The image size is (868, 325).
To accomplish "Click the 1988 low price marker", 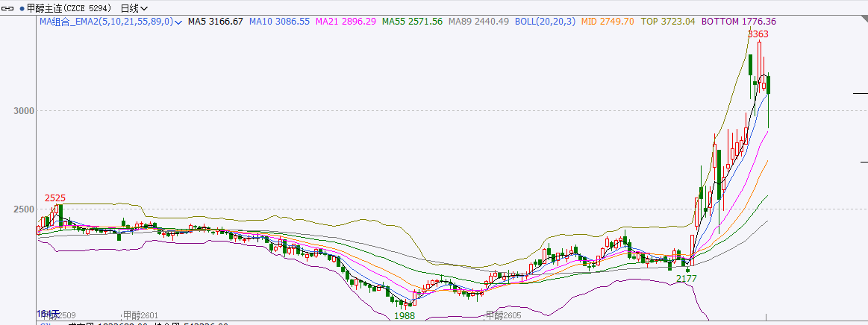I will point(405,316).
